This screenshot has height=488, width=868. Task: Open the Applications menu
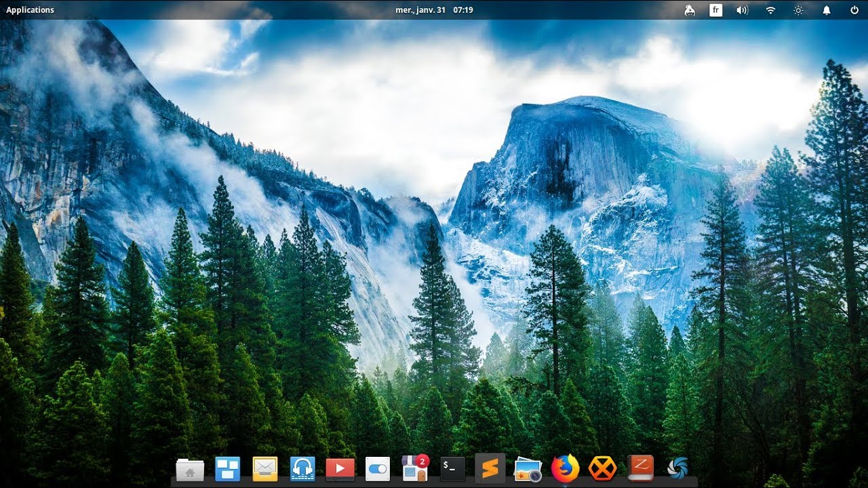point(30,9)
